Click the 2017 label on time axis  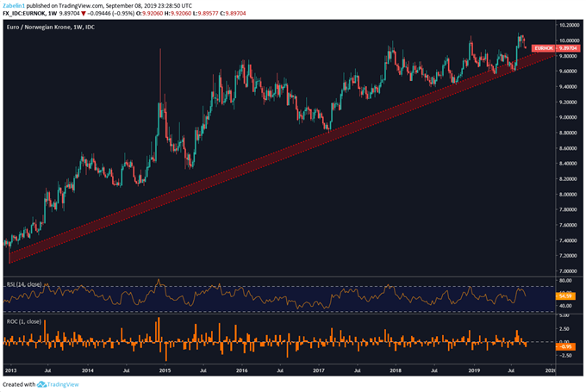(x=318, y=370)
